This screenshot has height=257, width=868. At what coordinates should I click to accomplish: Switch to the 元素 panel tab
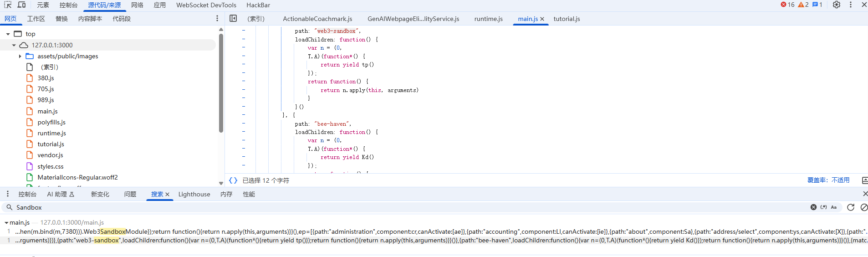click(x=43, y=5)
